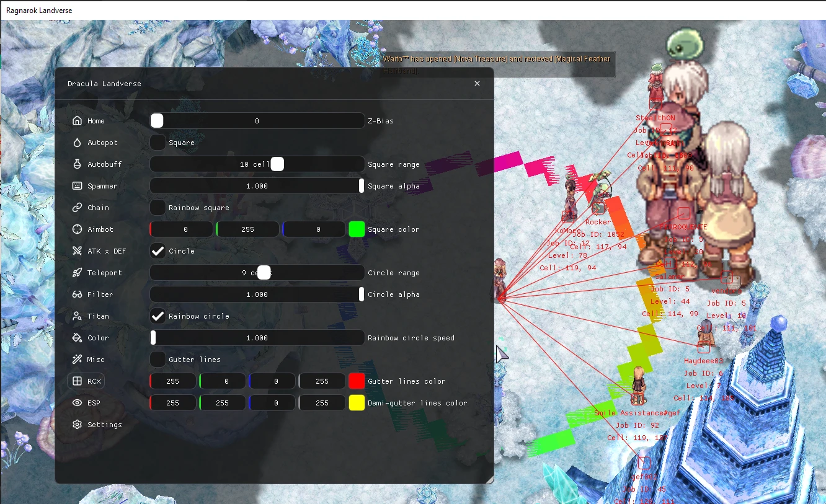Viewport: 826px width, 504px height.
Task: Select the Autobuff flask icon
Action: coord(77,164)
